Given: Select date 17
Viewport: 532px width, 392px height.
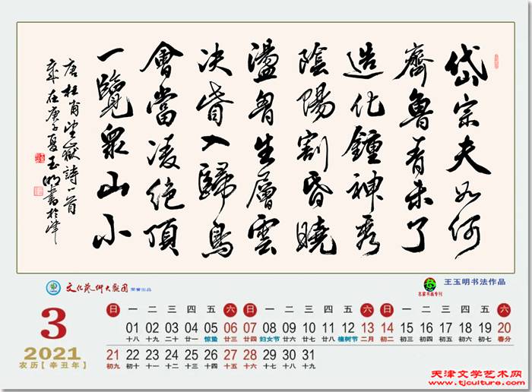Looking at the screenshot, I should 445,328.
